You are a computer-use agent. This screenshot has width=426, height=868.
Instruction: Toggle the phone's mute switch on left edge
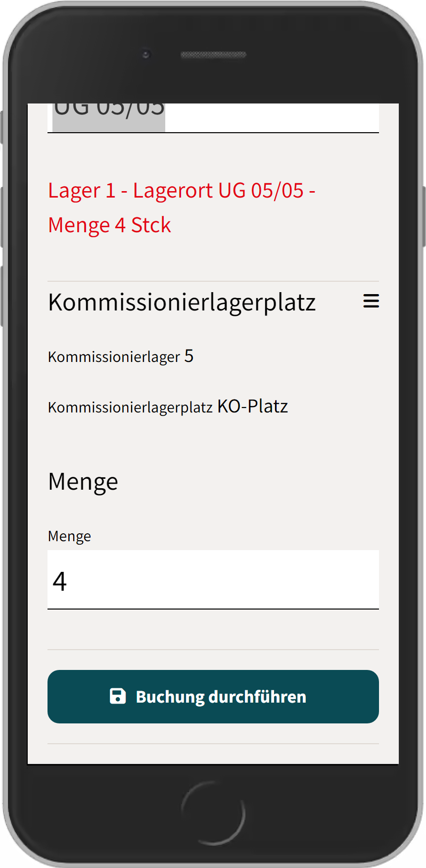(x=2, y=127)
